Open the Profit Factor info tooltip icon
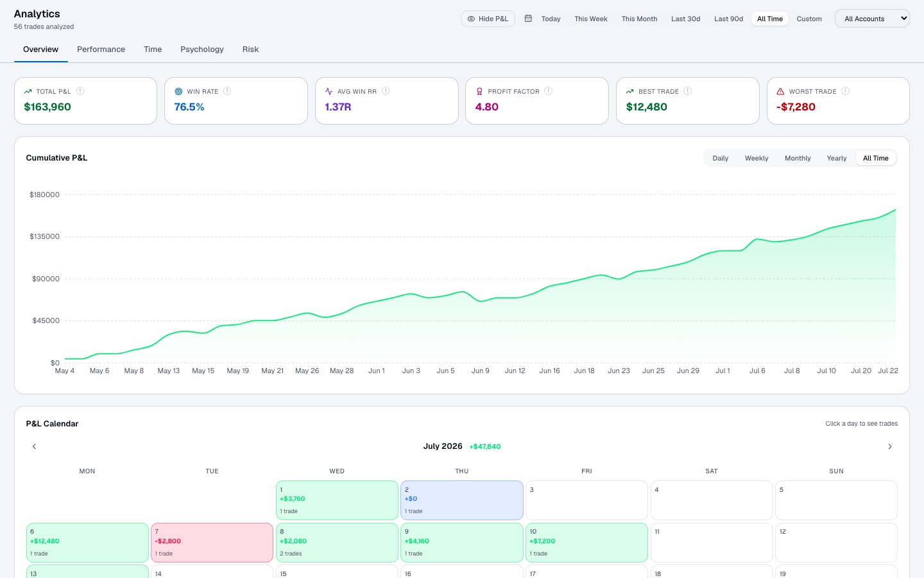This screenshot has width=924, height=578. (x=549, y=91)
